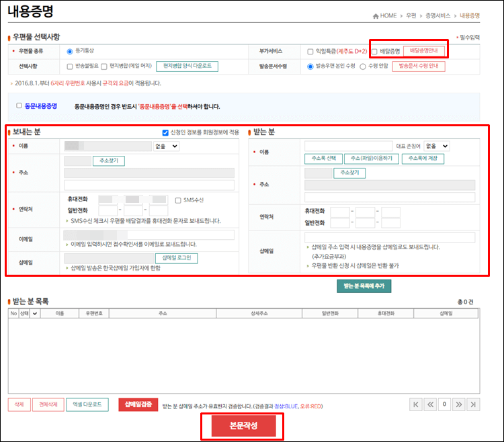The width and height of the screenshot is (504, 442).
Task: Focus sender detailed address second line field
Action: [149, 185]
